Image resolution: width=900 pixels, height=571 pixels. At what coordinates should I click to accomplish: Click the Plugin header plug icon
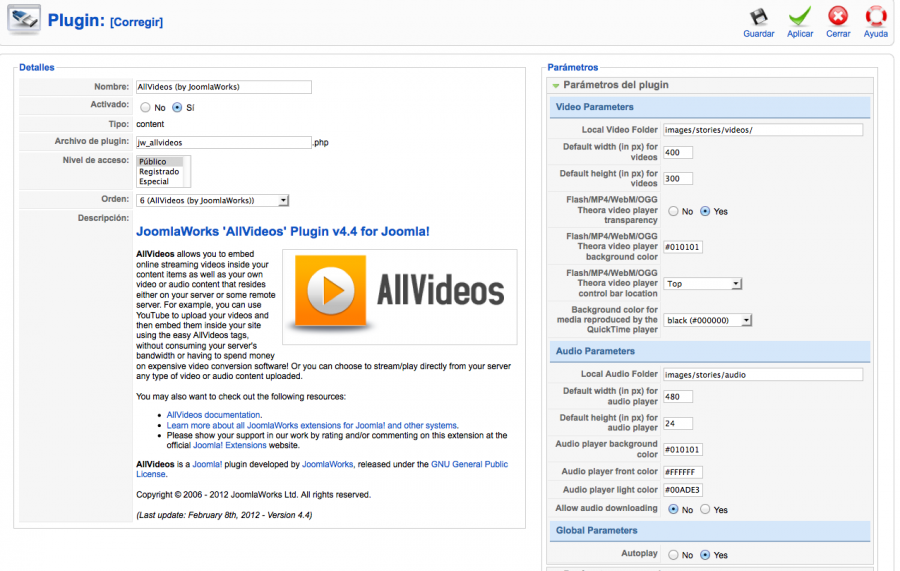24,20
